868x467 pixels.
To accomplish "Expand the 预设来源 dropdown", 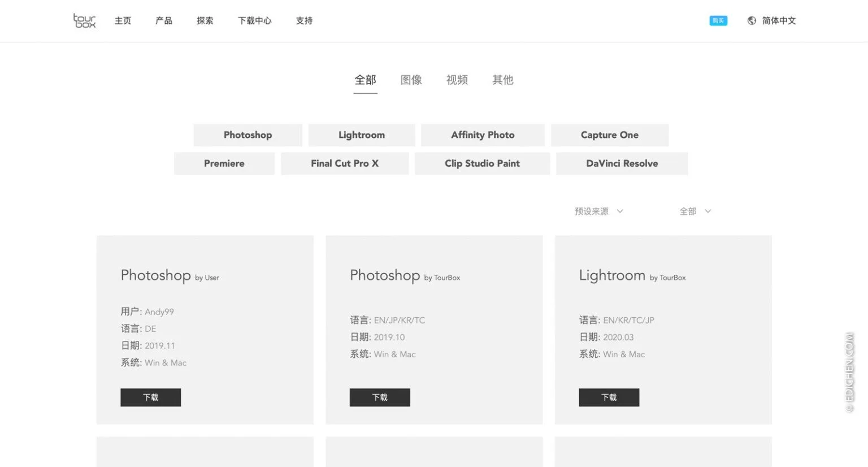I will (599, 211).
